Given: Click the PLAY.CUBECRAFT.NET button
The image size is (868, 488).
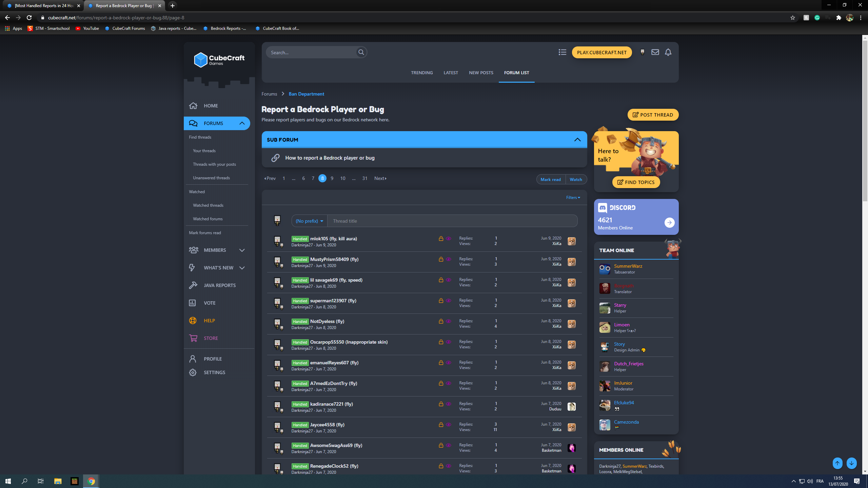Looking at the screenshot, I should coord(601,52).
